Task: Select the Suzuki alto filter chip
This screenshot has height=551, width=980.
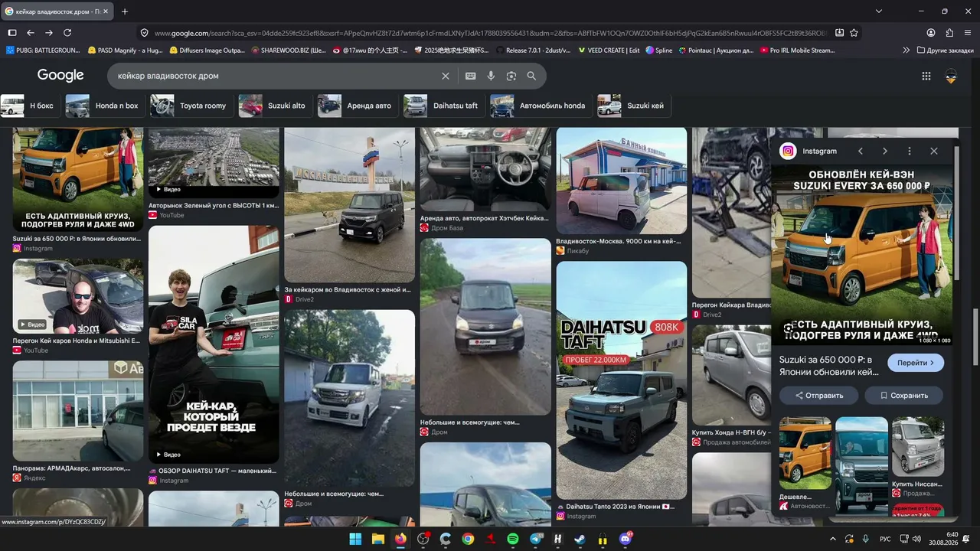Action: [x=275, y=106]
